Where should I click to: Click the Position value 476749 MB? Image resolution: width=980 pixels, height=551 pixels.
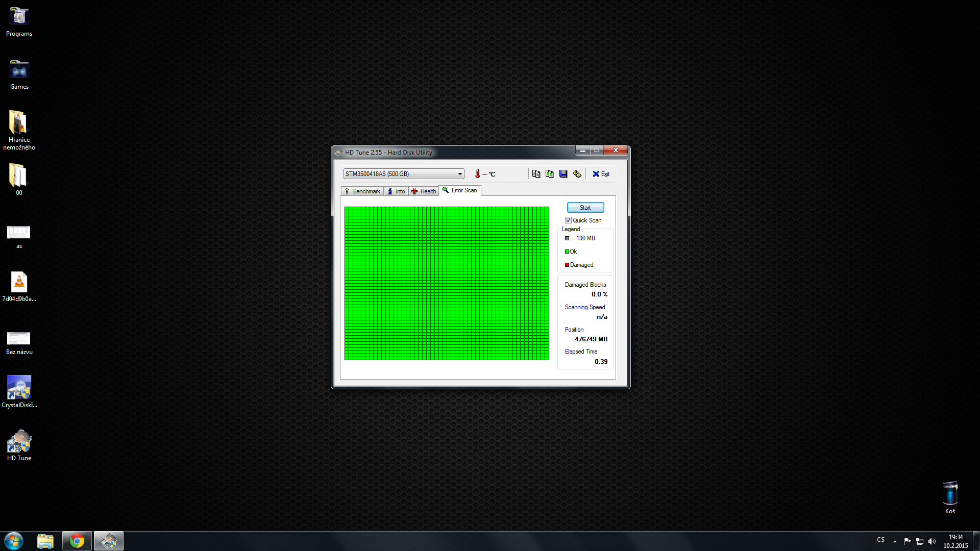(x=591, y=339)
